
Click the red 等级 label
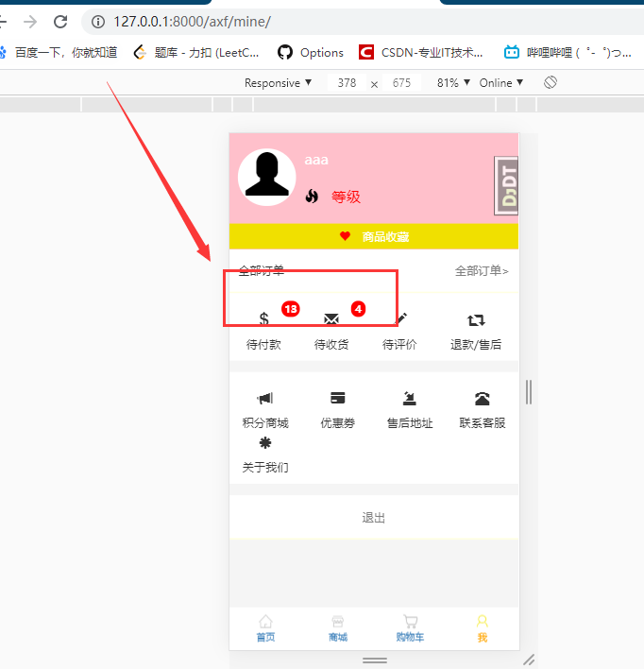[346, 197]
